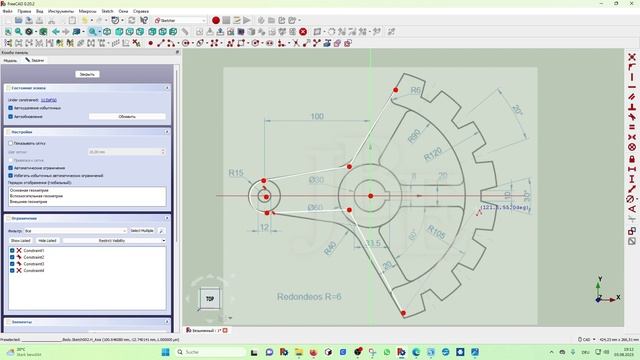Collapse the constraints section
The height and width of the screenshot is (360, 640).
pyautogui.click(x=167, y=218)
